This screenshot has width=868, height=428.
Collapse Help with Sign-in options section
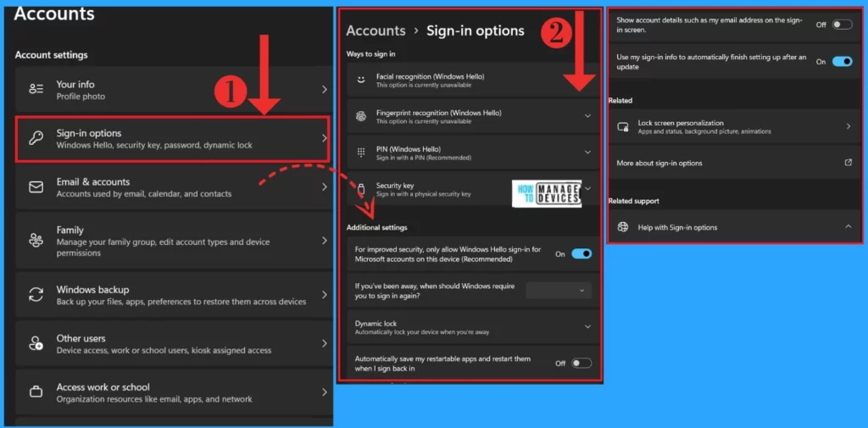pos(848,226)
